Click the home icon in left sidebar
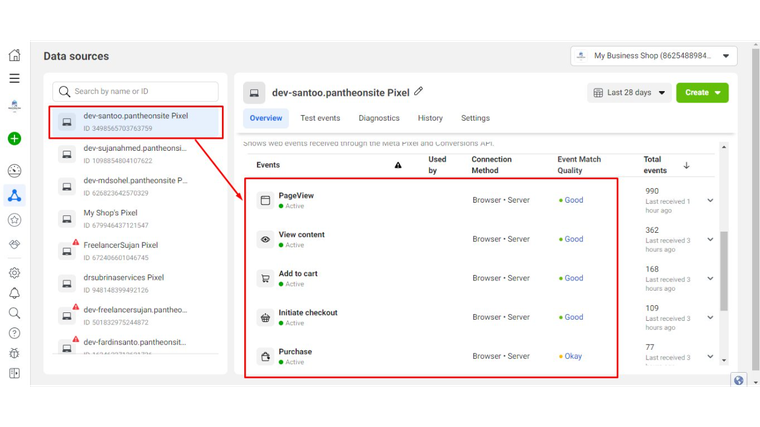760x427 pixels. point(14,55)
